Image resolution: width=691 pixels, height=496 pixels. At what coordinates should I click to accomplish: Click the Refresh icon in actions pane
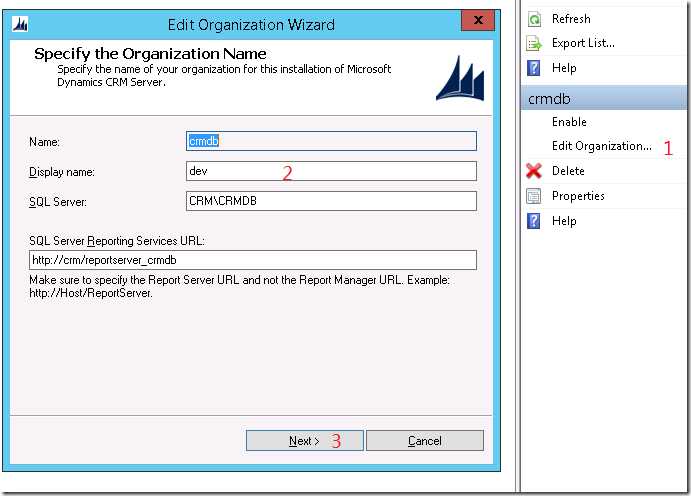tap(534, 19)
